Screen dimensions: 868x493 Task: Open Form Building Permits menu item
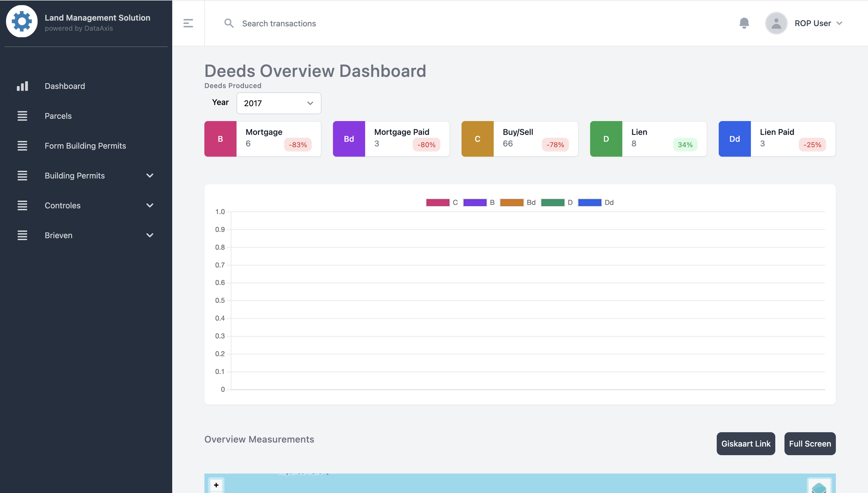point(85,146)
